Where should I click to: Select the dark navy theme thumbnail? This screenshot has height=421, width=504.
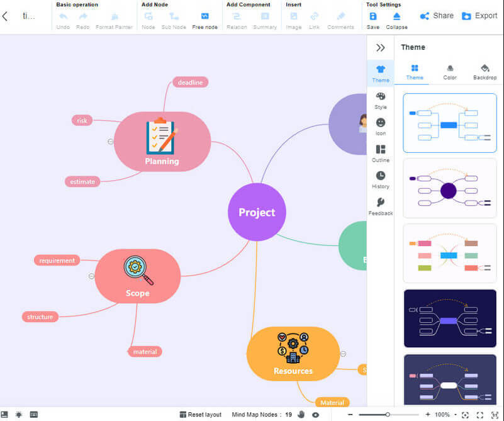point(450,318)
